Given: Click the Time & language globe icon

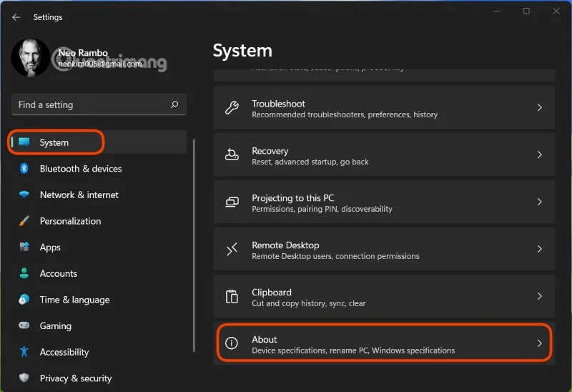Looking at the screenshot, I should [x=24, y=299].
